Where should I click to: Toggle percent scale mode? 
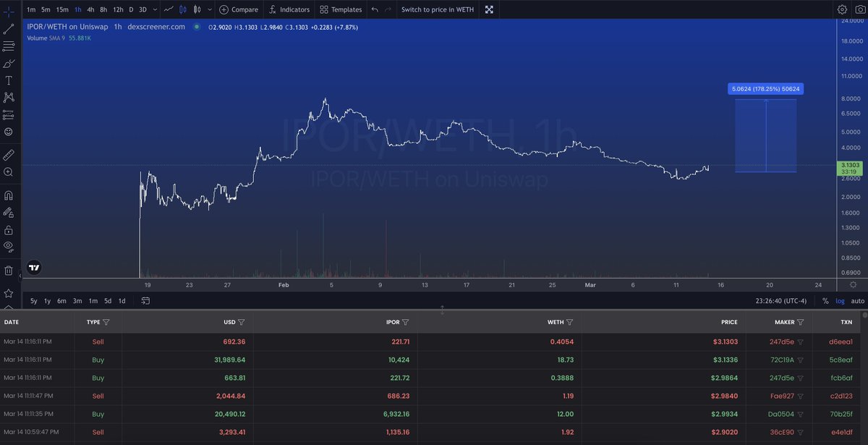pos(825,300)
